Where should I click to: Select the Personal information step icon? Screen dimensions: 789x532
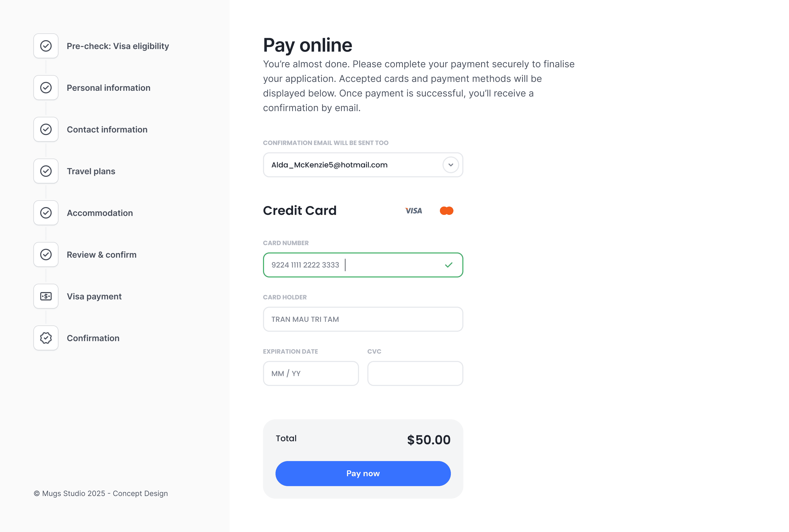46,88
